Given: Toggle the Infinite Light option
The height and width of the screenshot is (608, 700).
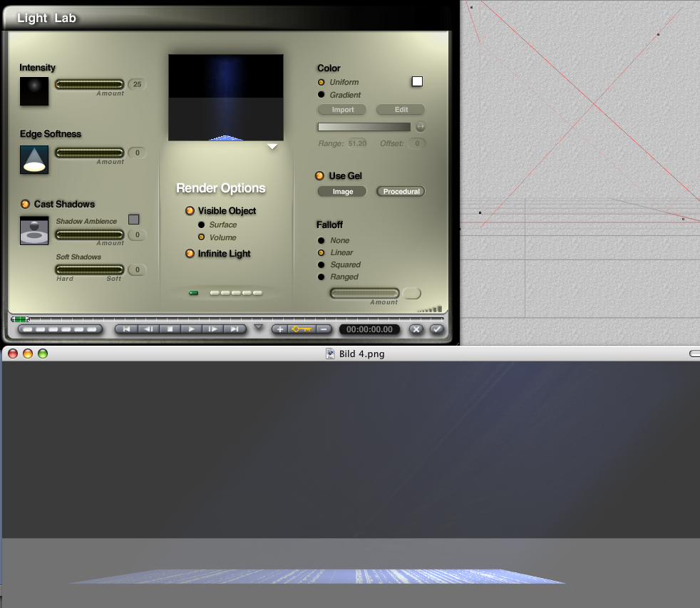Looking at the screenshot, I should (x=190, y=254).
